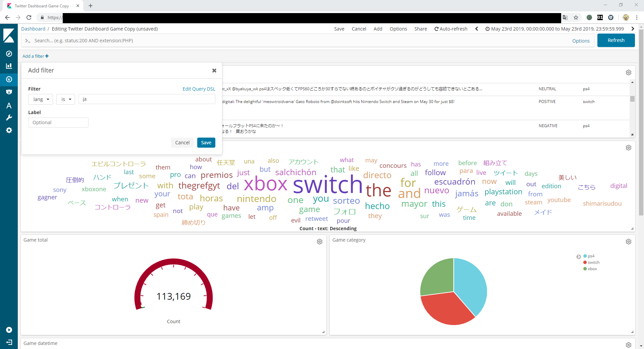Open Dev Tools wrench icon in sidebar
This screenshot has width=644, height=349.
point(9,117)
